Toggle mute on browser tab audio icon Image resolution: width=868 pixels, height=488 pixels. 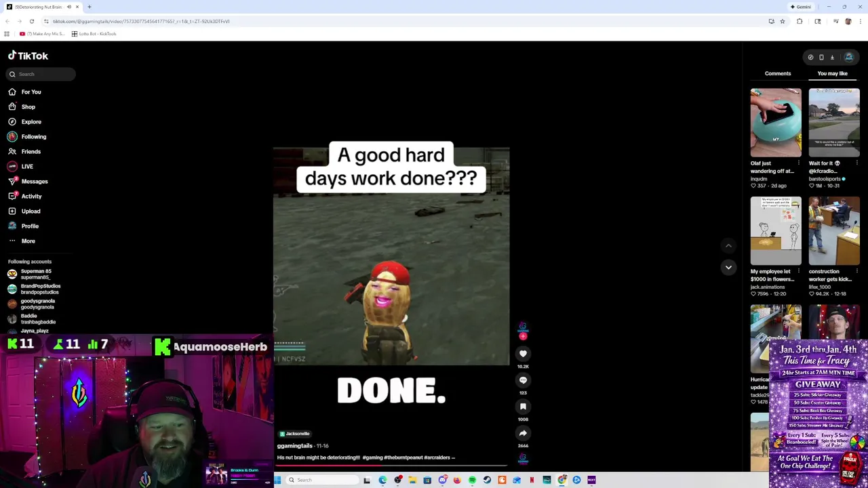pos(68,7)
